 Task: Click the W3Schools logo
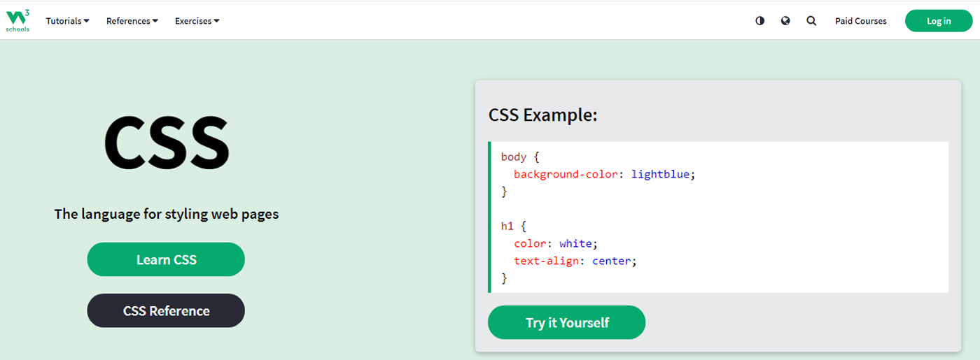tap(17, 20)
